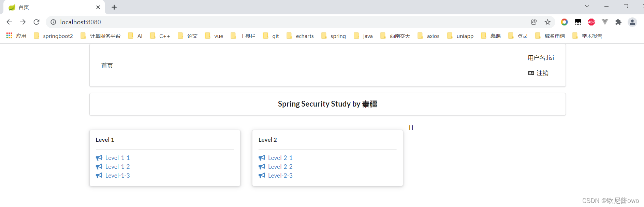Open the Level-2-3 link
The width and height of the screenshot is (644, 207).
point(280,176)
